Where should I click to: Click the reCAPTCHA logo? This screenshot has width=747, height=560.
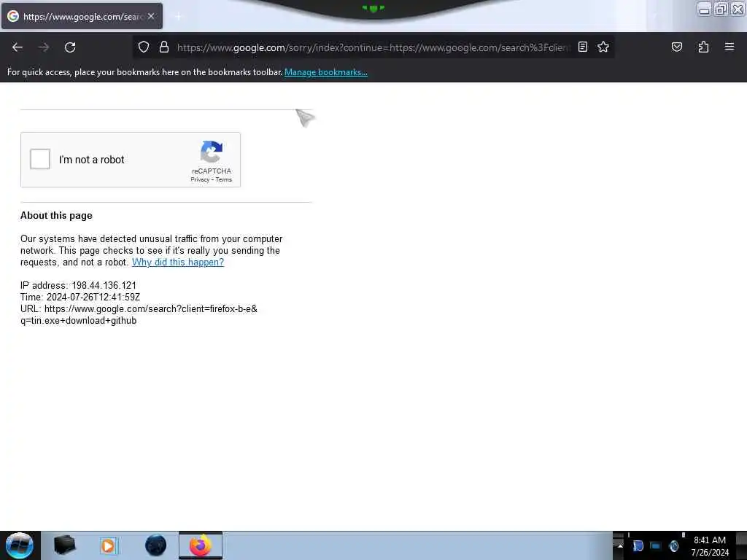pyautogui.click(x=212, y=152)
